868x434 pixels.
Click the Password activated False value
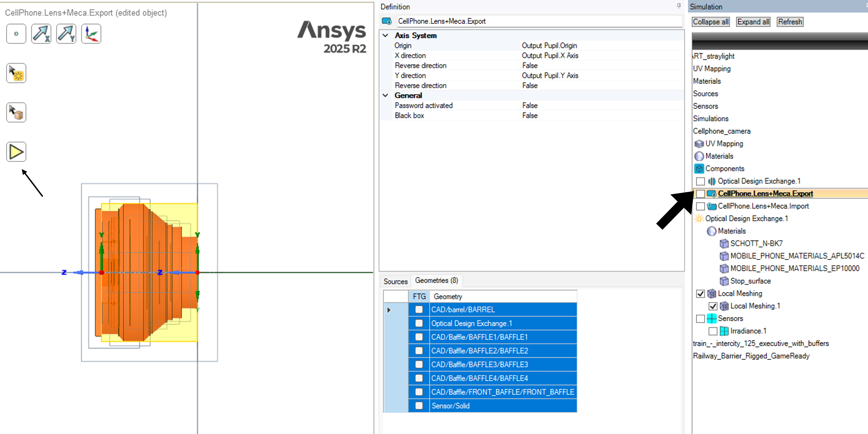(x=530, y=105)
